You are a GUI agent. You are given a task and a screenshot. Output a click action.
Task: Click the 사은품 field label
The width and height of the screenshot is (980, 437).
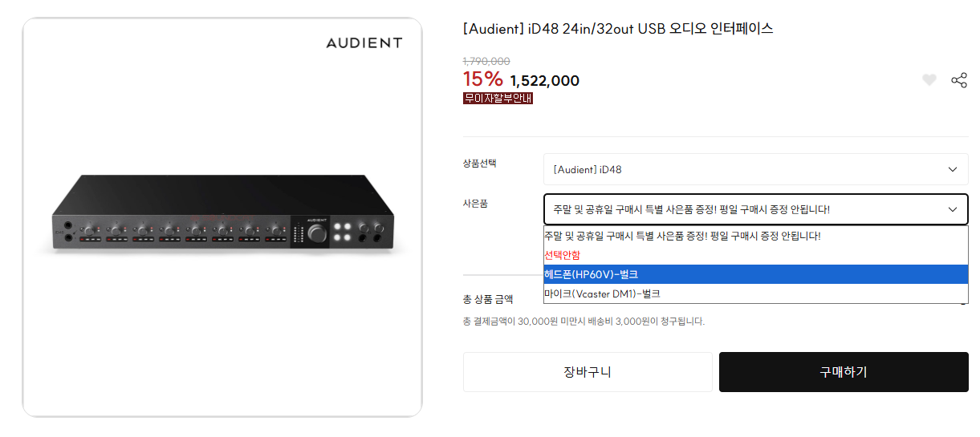point(475,204)
